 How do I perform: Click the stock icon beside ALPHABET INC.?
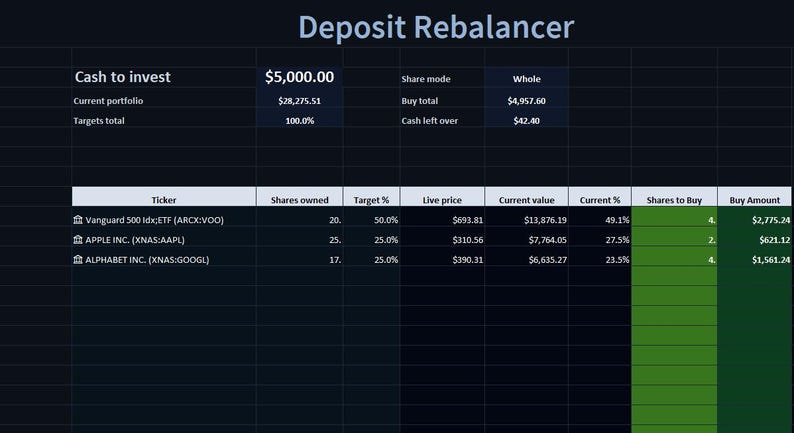77,259
